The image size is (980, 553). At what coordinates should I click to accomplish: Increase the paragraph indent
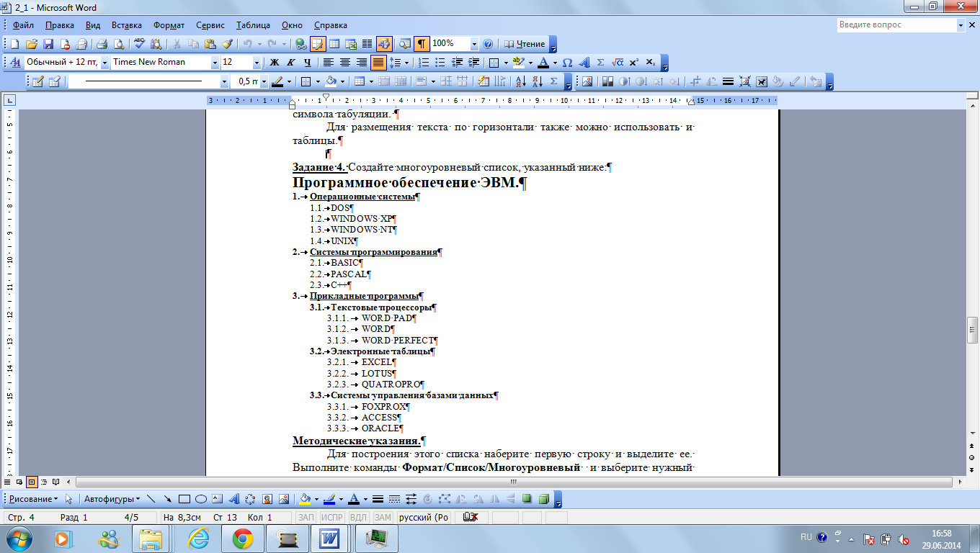pyautogui.click(x=474, y=63)
